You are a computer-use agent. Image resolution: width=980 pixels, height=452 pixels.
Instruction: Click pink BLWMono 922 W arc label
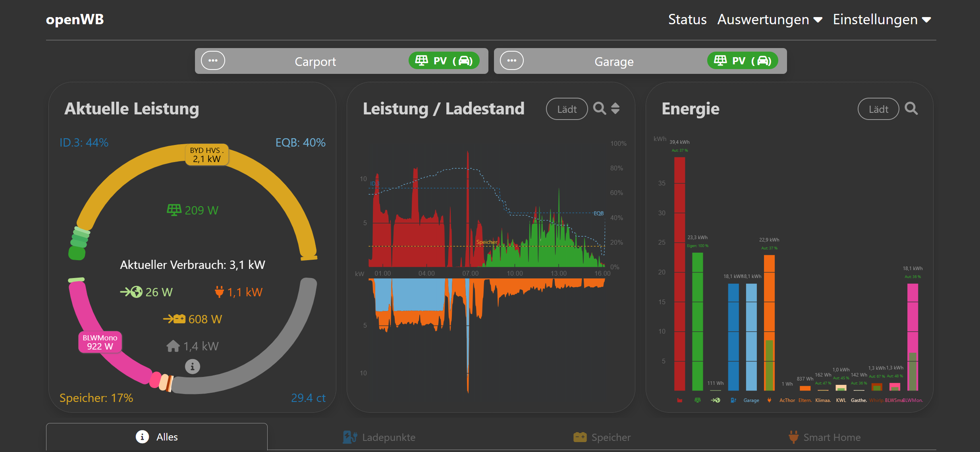100,342
